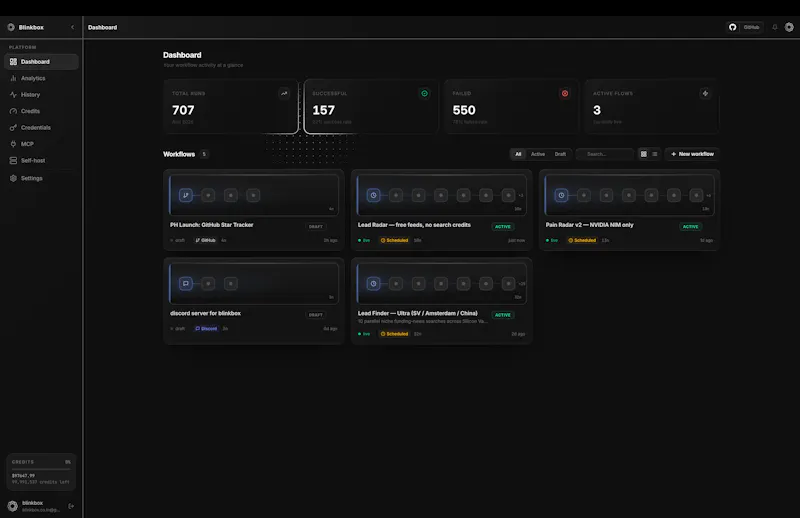Select the Successful 157 card

coord(371,107)
